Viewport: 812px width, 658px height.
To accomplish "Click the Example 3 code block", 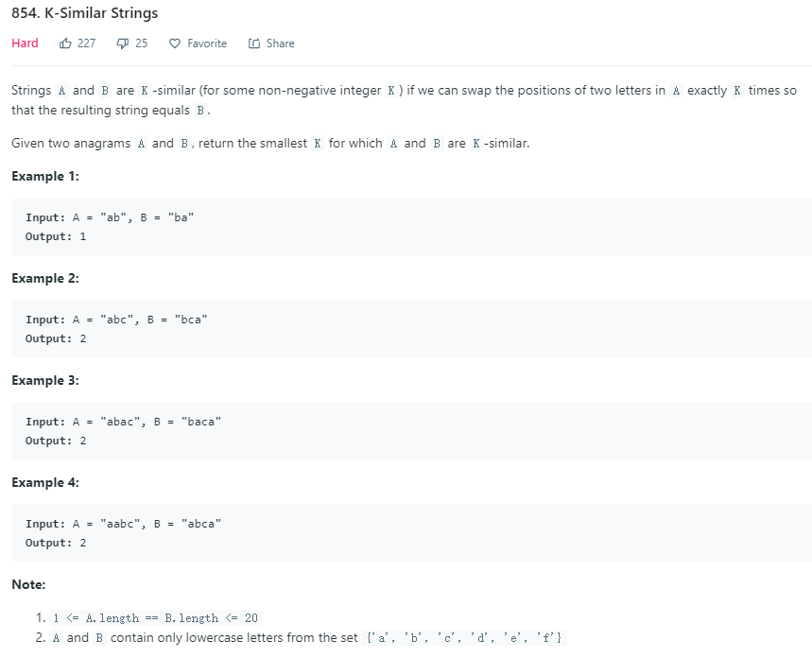I will tap(412, 430).
